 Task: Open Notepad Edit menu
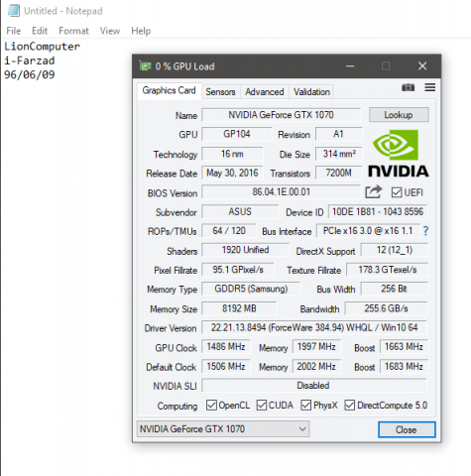click(x=40, y=31)
